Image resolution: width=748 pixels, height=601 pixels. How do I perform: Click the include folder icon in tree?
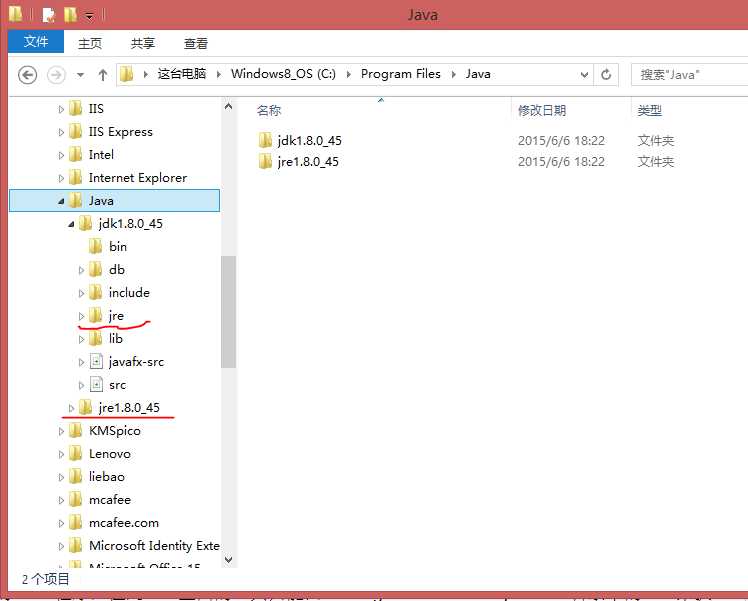[x=95, y=292]
